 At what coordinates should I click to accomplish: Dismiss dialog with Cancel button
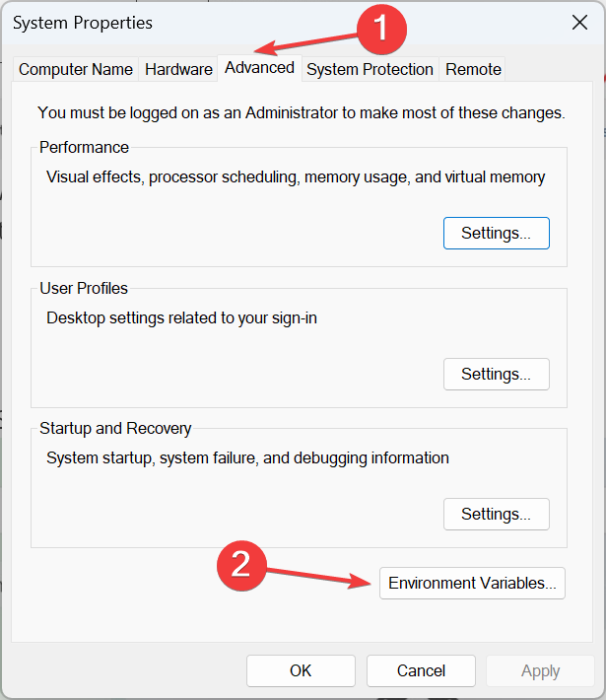422,671
